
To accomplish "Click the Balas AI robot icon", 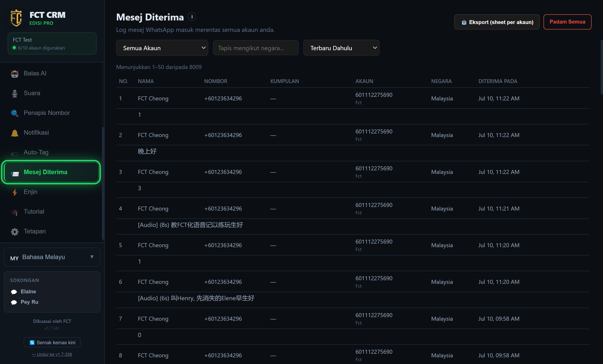I will 15,74.
